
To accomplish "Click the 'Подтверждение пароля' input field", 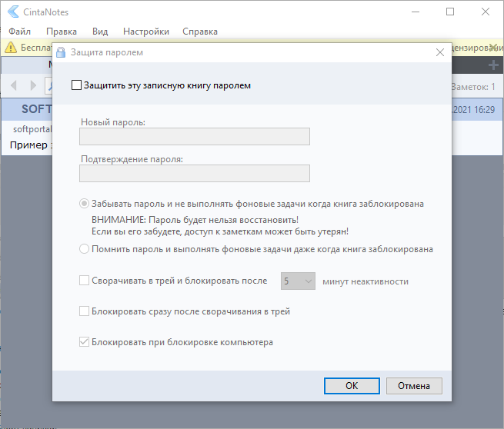I will 195,174.
